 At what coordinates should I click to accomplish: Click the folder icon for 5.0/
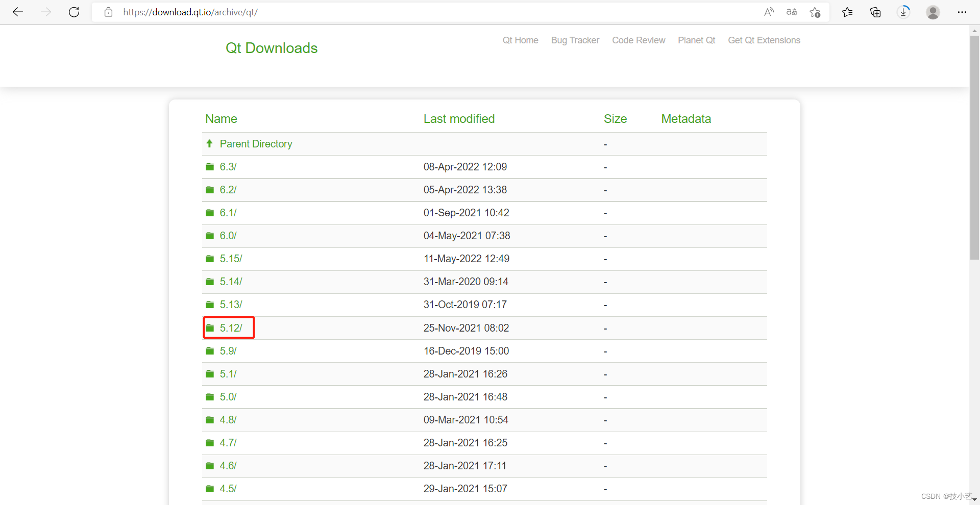pos(210,397)
